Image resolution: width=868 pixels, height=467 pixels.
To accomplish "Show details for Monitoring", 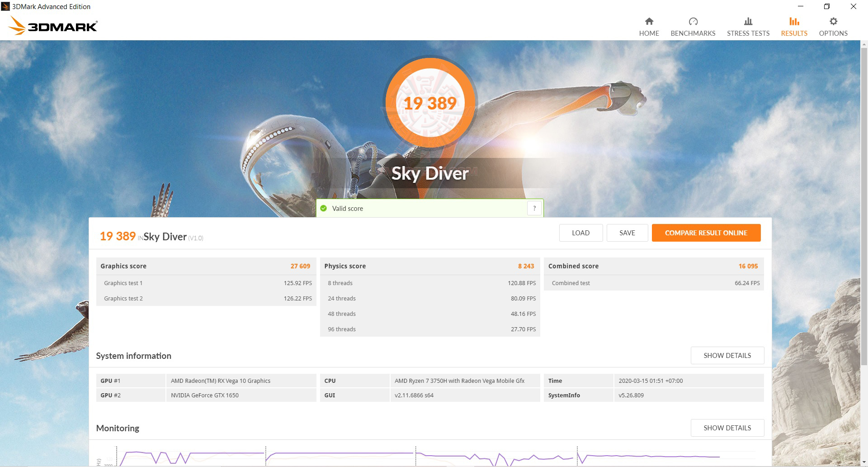I will (727, 428).
